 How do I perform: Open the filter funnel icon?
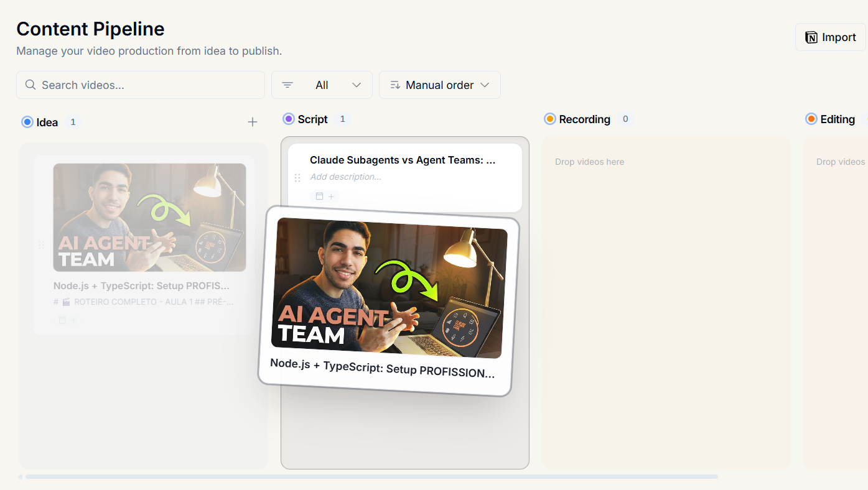click(x=287, y=85)
